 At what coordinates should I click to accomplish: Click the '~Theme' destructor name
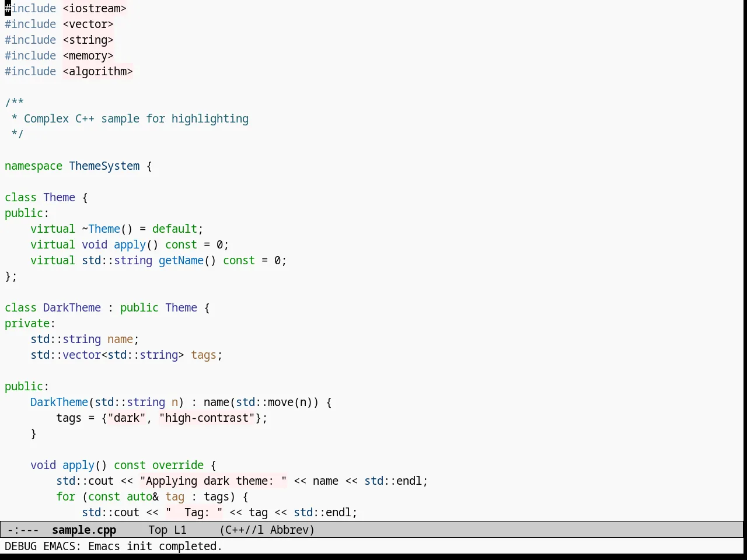[x=101, y=229]
